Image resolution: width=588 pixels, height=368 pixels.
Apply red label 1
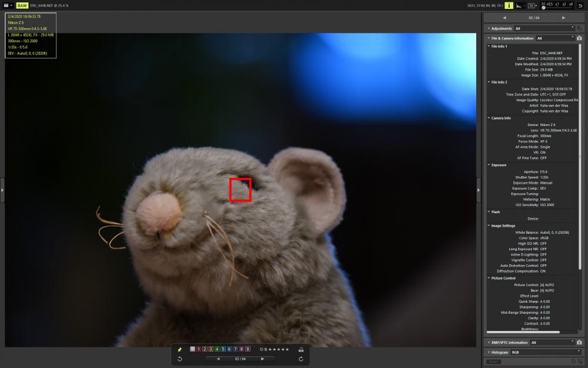pyautogui.click(x=199, y=349)
